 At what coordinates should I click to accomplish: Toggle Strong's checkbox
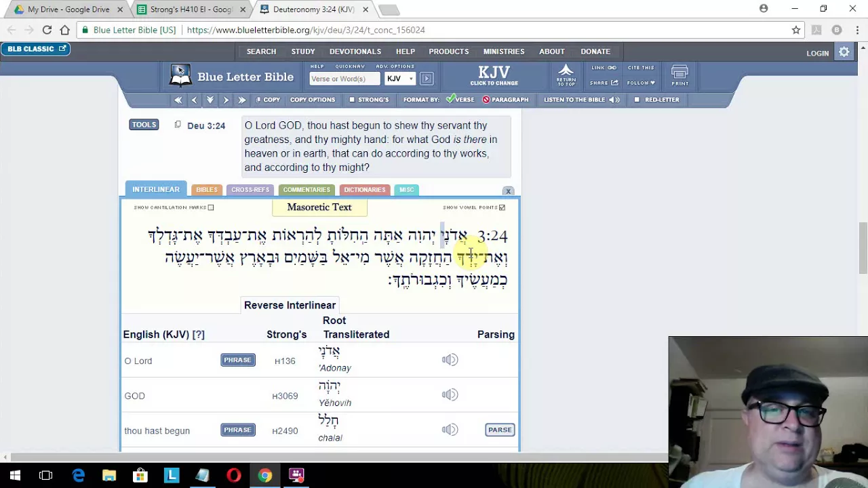click(351, 100)
